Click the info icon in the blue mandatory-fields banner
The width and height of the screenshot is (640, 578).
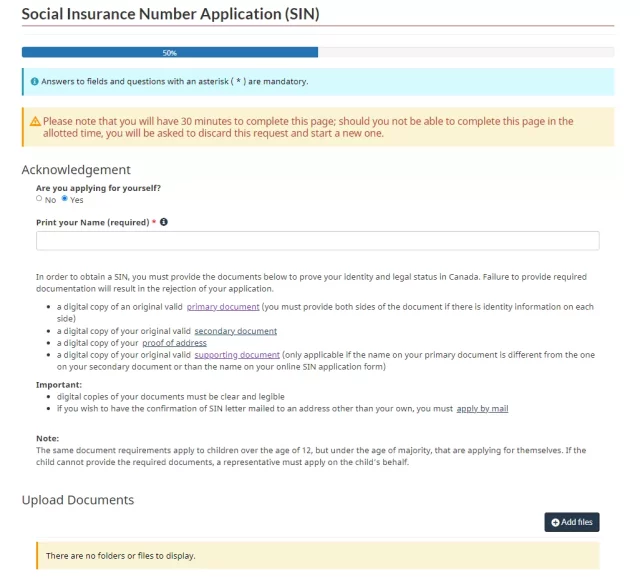[x=34, y=82]
